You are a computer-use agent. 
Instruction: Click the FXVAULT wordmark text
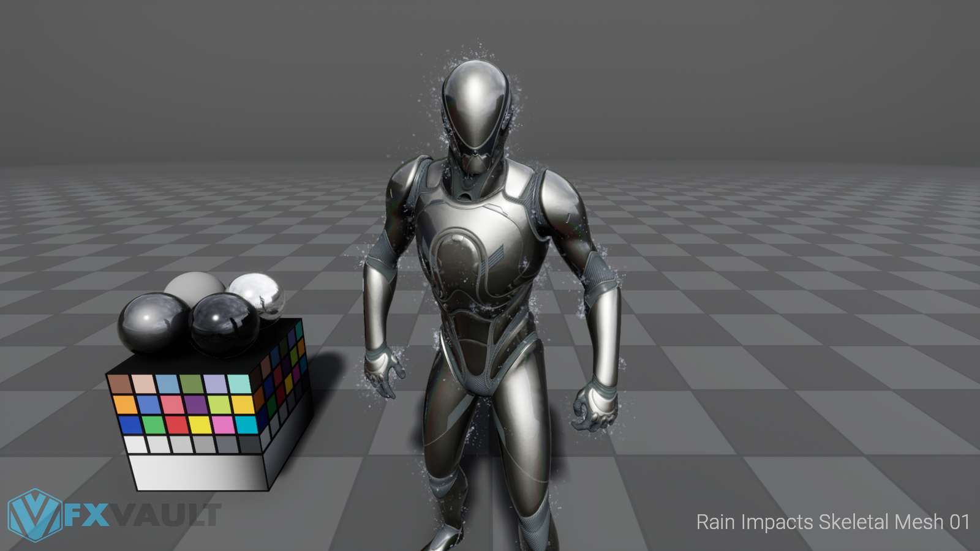142,515
